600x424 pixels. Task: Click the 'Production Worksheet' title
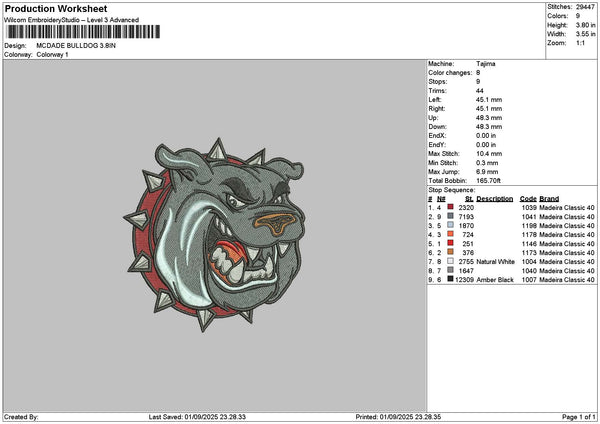[56, 9]
